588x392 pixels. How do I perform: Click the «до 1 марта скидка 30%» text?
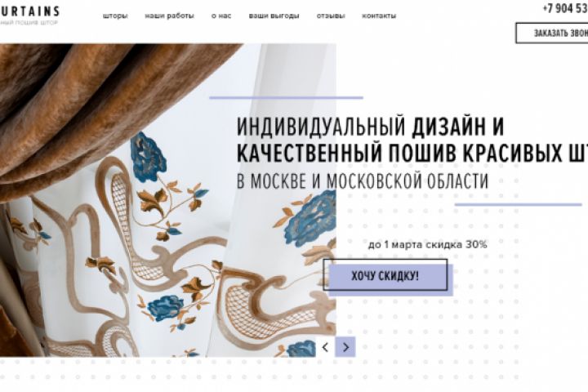pyautogui.click(x=427, y=245)
